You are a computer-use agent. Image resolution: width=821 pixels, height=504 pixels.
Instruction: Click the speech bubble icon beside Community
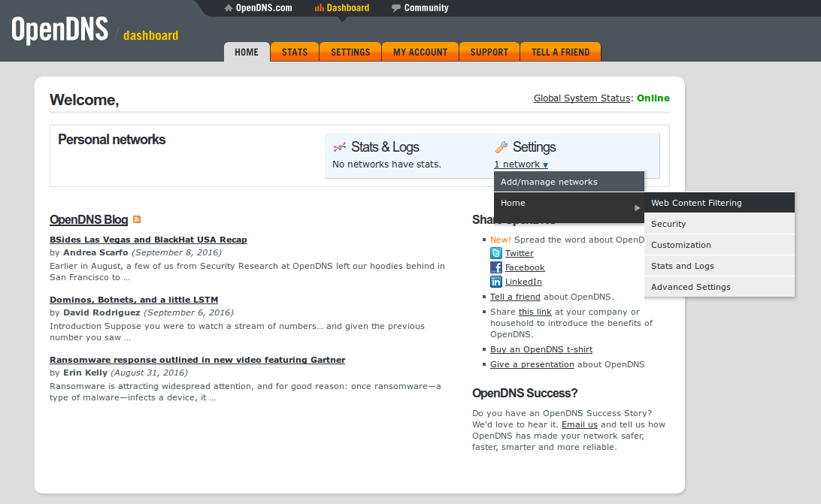(x=395, y=8)
